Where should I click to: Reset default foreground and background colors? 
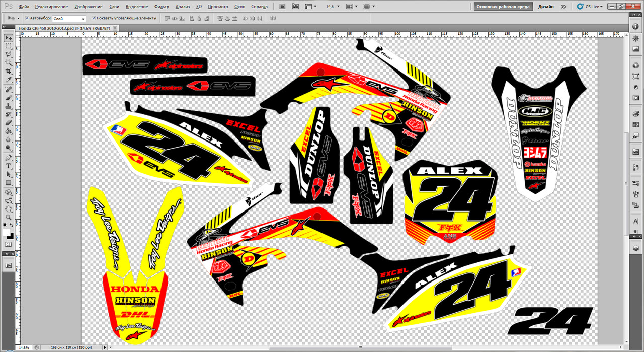(5, 225)
